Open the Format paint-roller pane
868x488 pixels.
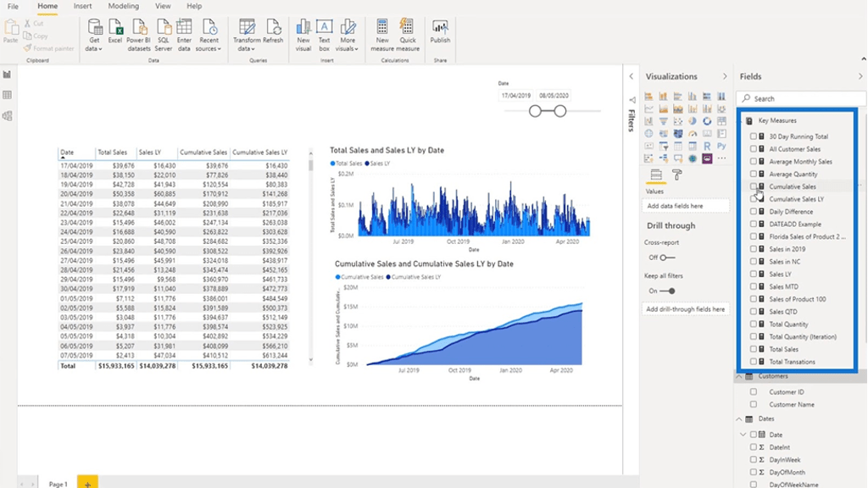point(677,175)
